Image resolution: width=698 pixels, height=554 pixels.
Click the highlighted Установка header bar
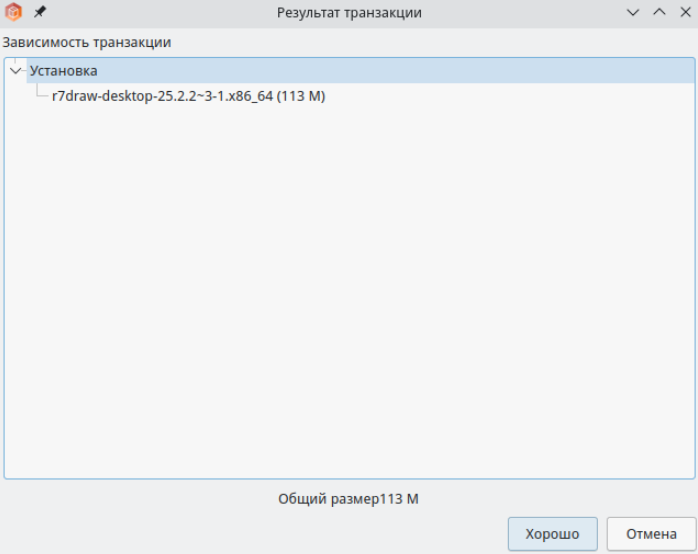point(361,71)
